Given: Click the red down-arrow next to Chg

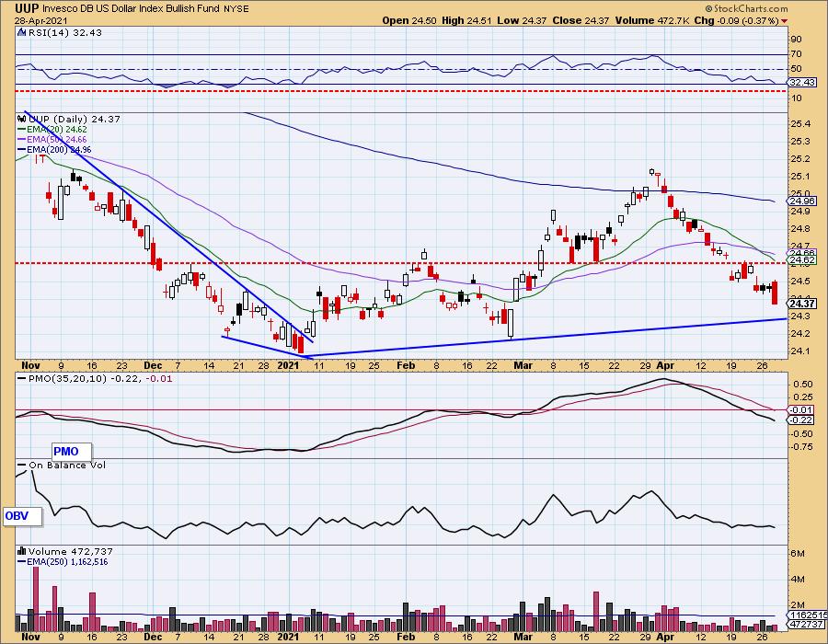Looking at the screenshot, I should point(784,21).
